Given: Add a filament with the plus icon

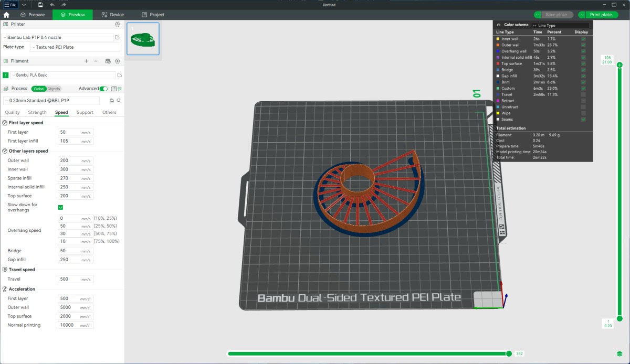Looking at the screenshot, I should coord(87,61).
